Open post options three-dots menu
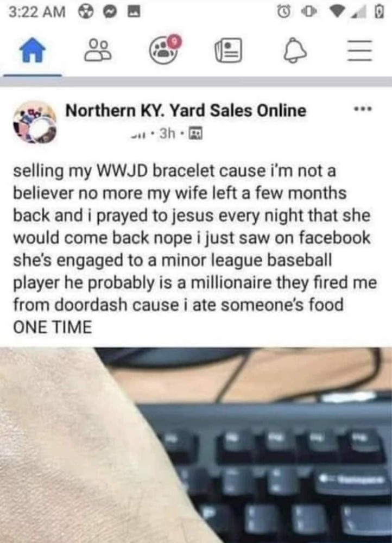 (x=363, y=110)
